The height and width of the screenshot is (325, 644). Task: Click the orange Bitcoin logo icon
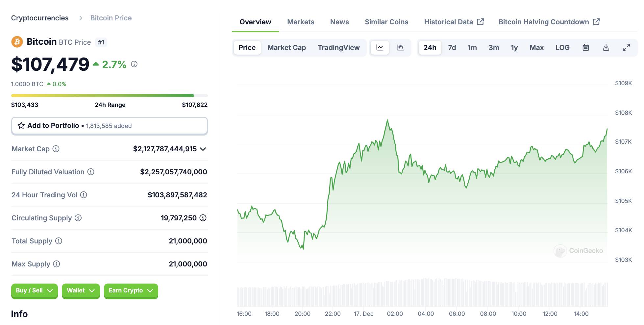click(17, 42)
